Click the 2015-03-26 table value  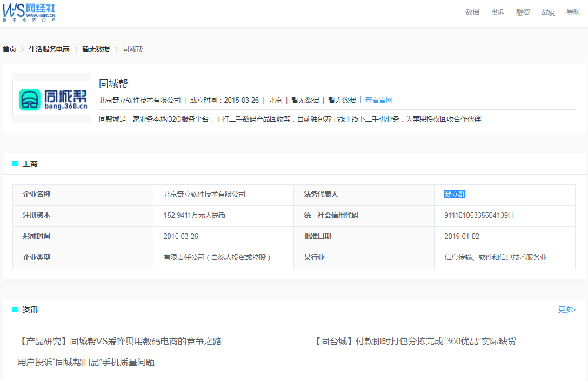pos(181,236)
